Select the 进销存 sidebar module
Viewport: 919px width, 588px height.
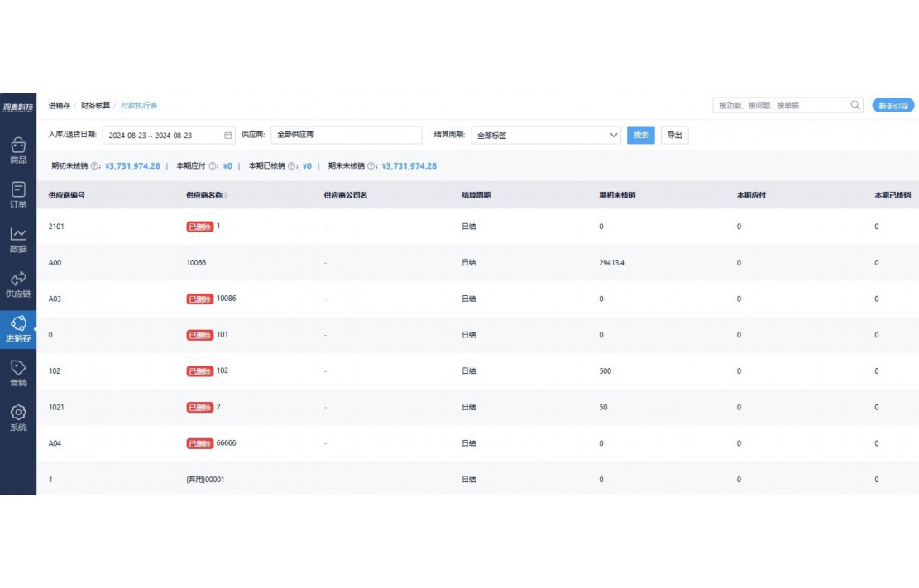18,329
